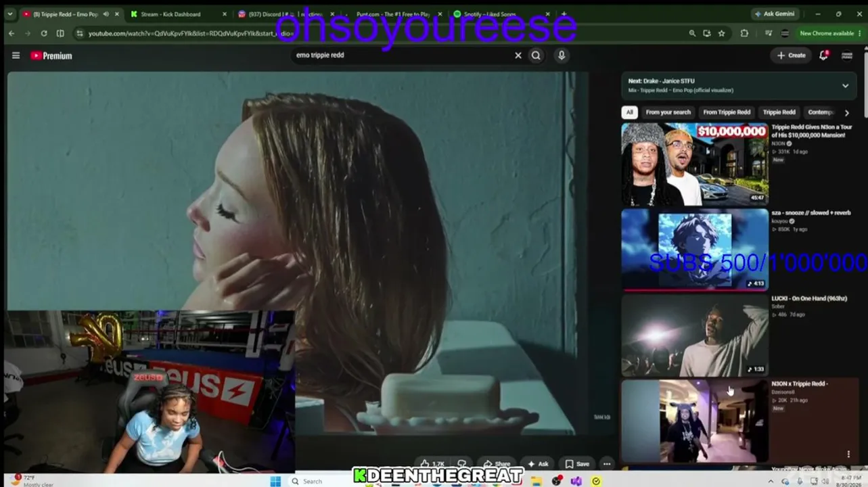
Task: Show more filter chips with right arrow
Action: 846,112
